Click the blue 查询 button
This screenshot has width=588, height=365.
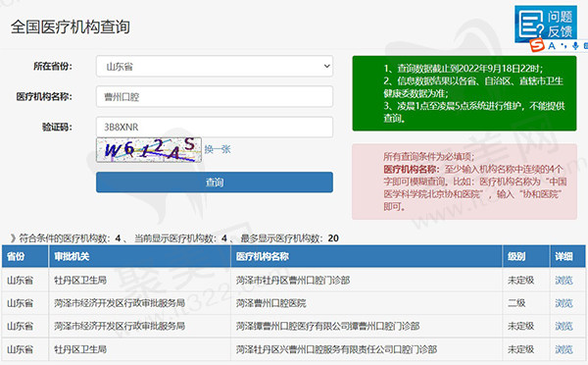pyautogui.click(x=215, y=182)
